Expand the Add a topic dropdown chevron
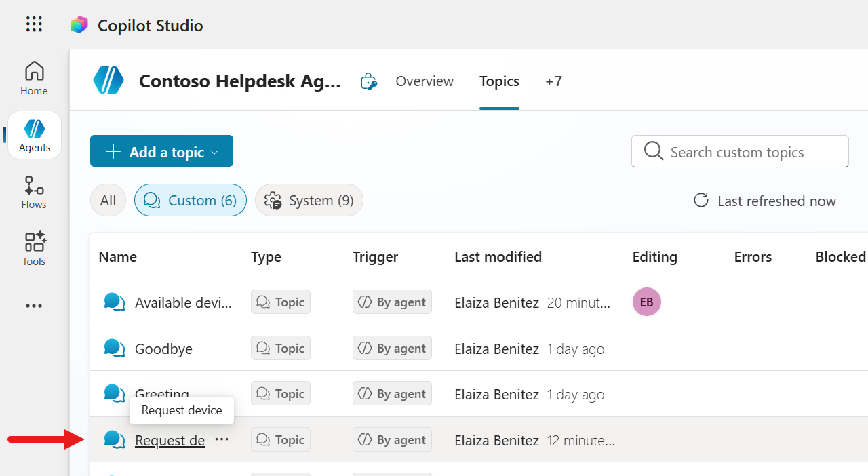This screenshot has width=868, height=476. [215, 151]
